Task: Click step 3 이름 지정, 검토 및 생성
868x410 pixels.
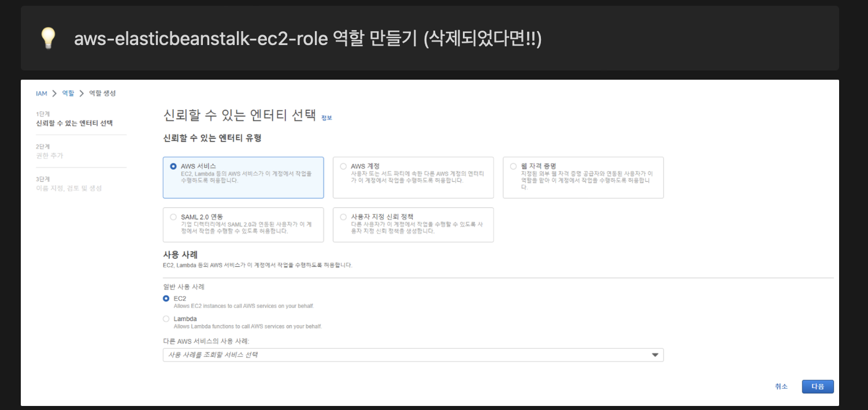Action: pos(69,188)
